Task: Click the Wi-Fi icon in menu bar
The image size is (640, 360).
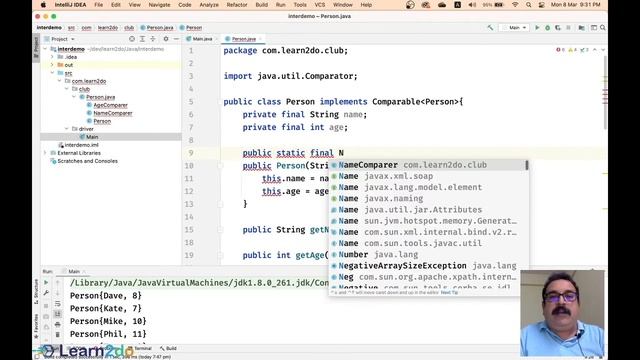Action: click(x=515, y=5)
